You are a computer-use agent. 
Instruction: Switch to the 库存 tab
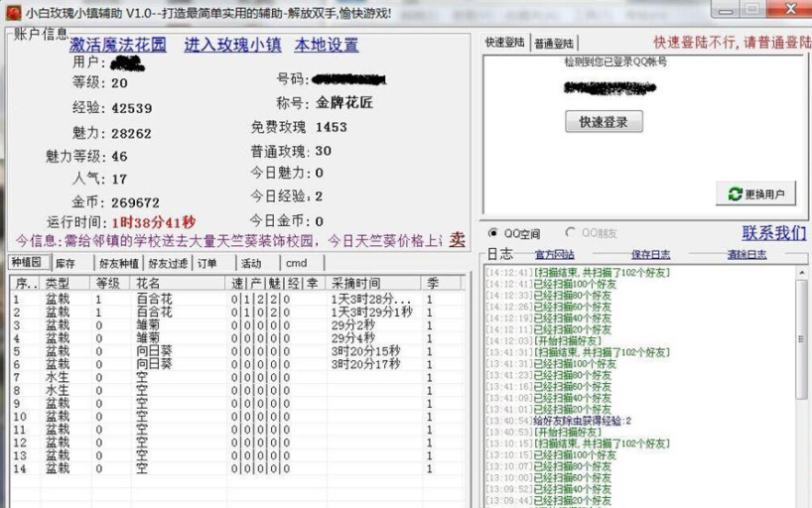(66, 264)
